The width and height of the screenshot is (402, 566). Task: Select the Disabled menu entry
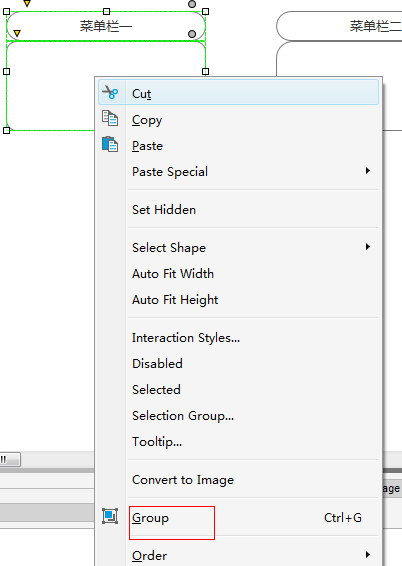[239, 363]
